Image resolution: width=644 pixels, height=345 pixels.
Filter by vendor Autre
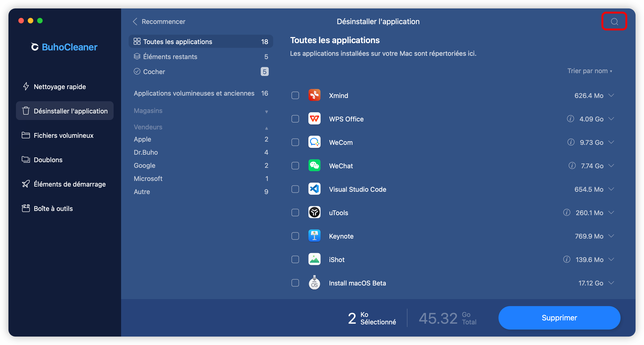click(201, 192)
